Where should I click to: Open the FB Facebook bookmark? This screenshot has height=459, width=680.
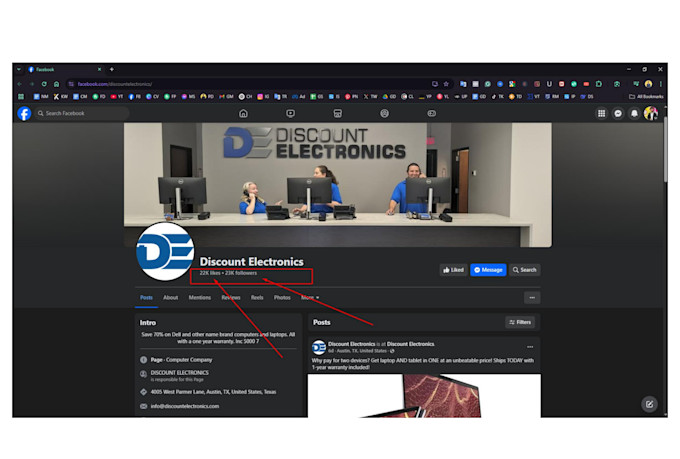135,97
